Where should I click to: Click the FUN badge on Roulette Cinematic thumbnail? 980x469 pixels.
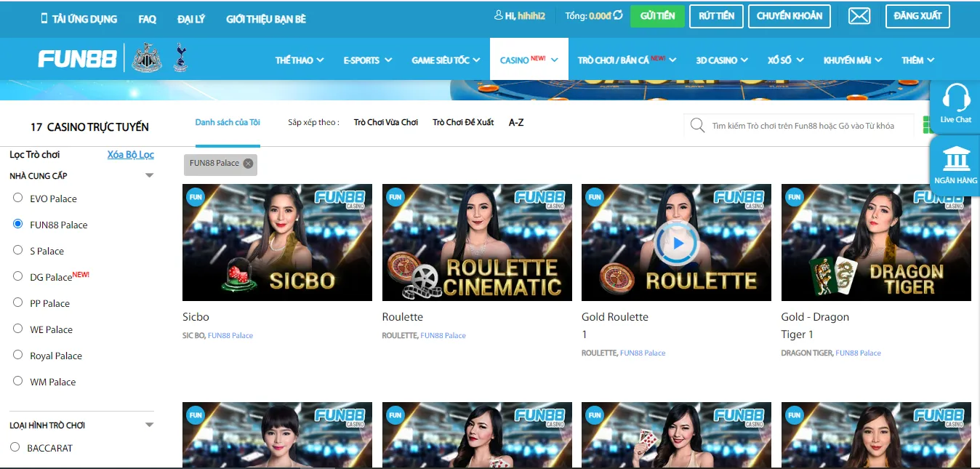[395, 197]
